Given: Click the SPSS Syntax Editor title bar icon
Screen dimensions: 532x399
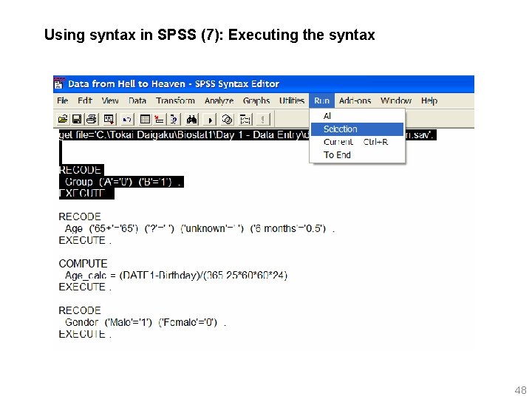Looking at the screenshot, I should pos(59,83).
